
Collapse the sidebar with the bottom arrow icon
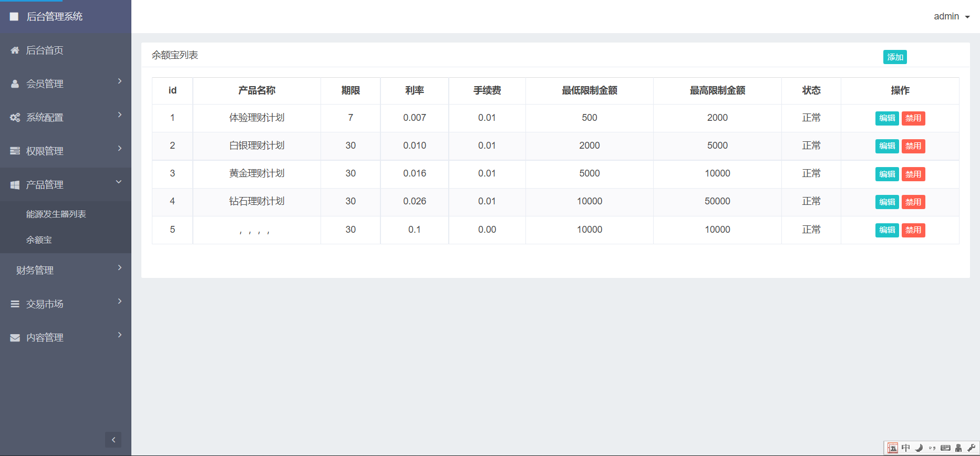113,440
